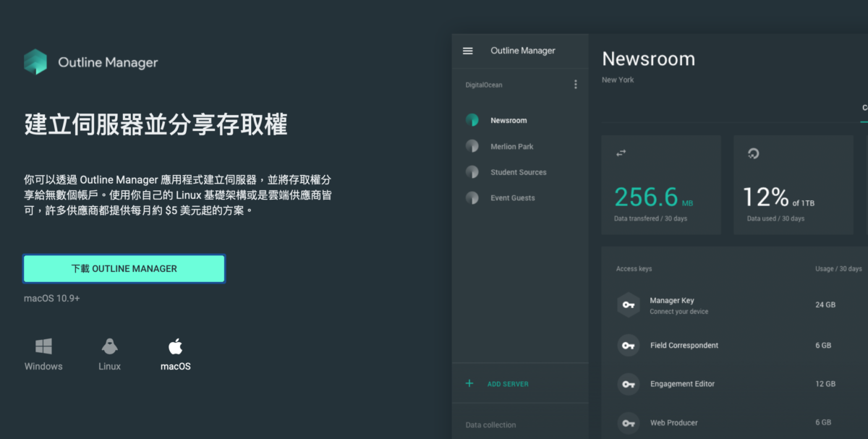Click the Engagement Editor key name
The image size is (868, 439).
pos(682,383)
